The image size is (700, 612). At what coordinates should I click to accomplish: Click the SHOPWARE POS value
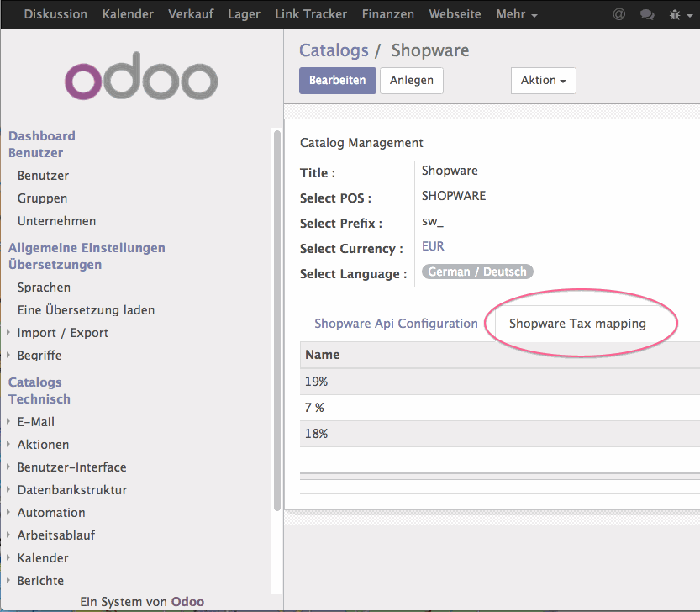(x=454, y=196)
